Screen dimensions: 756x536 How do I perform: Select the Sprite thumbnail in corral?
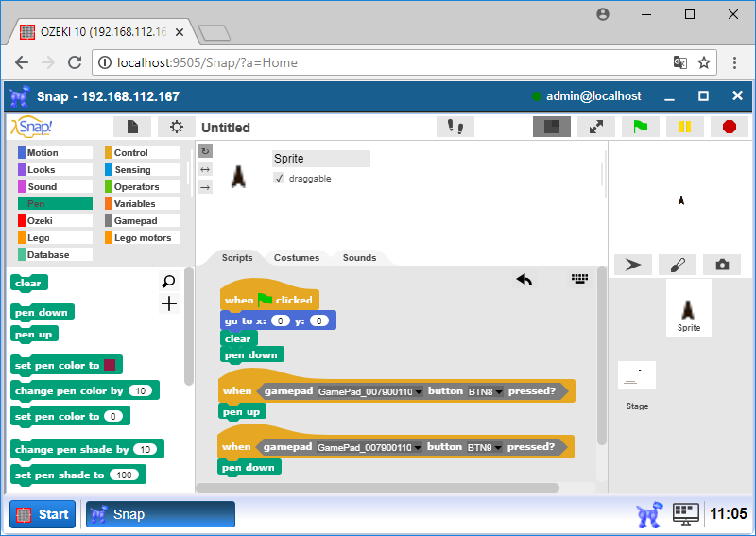coord(689,308)
